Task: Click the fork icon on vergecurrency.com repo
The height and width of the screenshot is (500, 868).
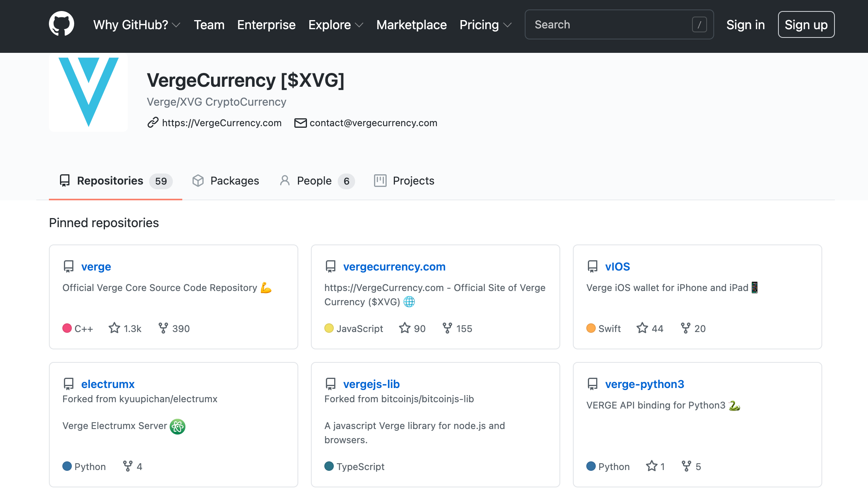Action: (447, 328)
